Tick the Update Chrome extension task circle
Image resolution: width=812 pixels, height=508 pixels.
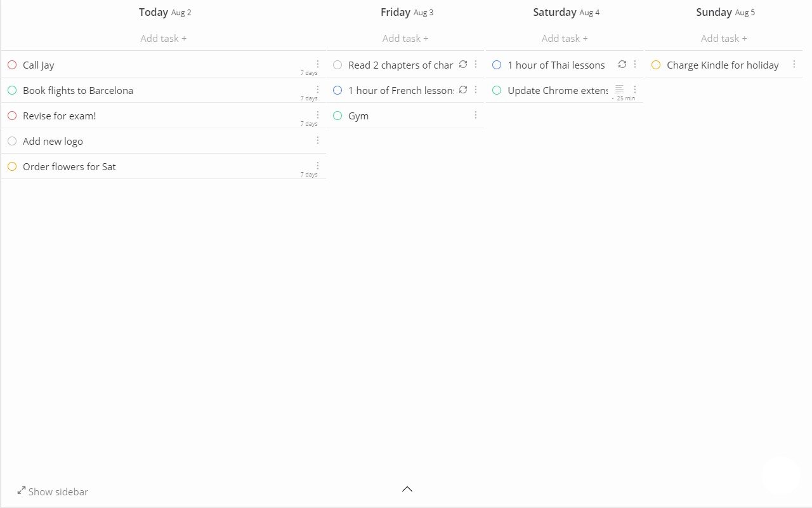click(x=497, y=90)
